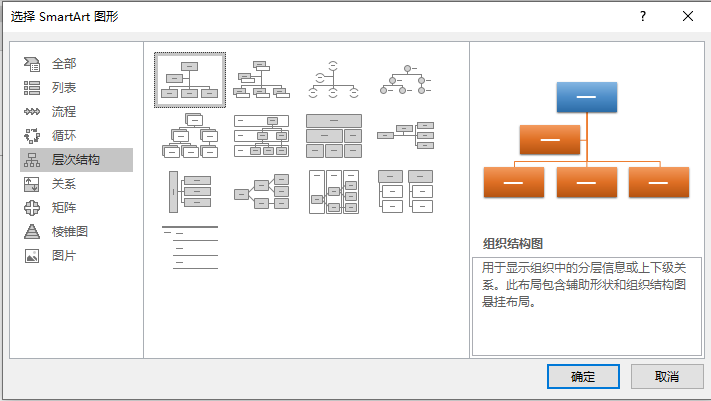Click the 组织结构图 preview title
The height and width of the screenshot is (401, 711).
(513, 244)
